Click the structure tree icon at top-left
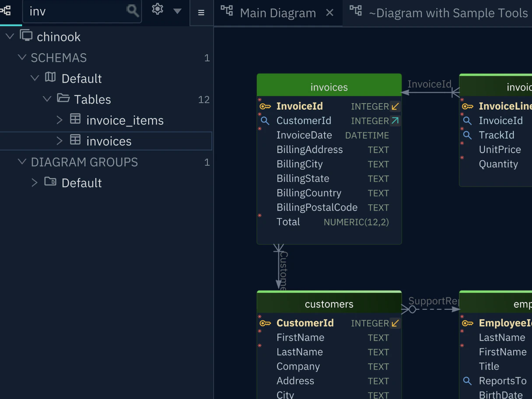 click(x=6, y=10)
